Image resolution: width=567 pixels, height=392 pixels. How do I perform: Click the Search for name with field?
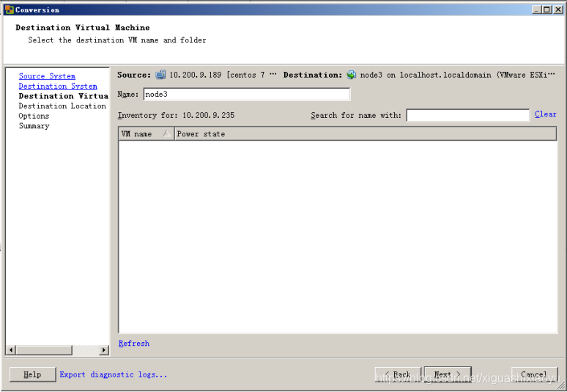pos(468,115)
